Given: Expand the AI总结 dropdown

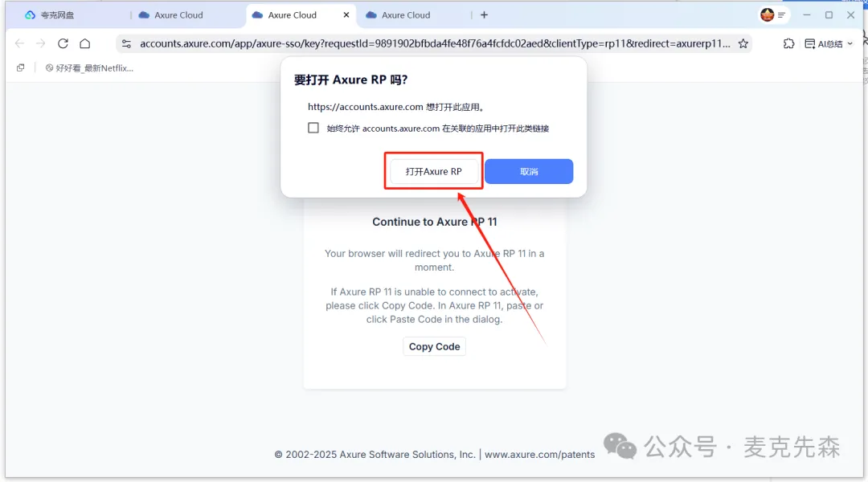Looking at the screenshot, I should point(829,43).
